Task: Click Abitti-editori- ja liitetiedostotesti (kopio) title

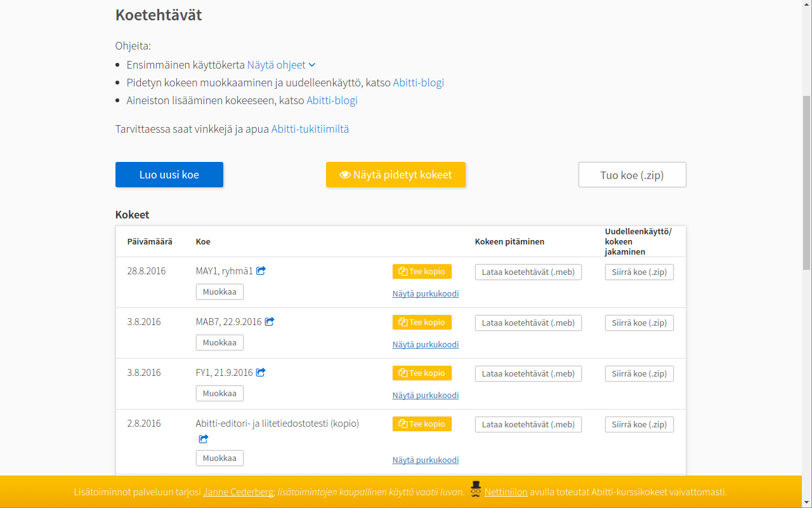Action: coord(277,424)
